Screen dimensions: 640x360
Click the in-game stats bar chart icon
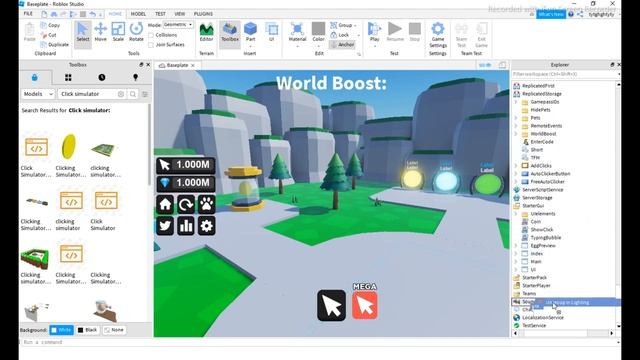186,226
